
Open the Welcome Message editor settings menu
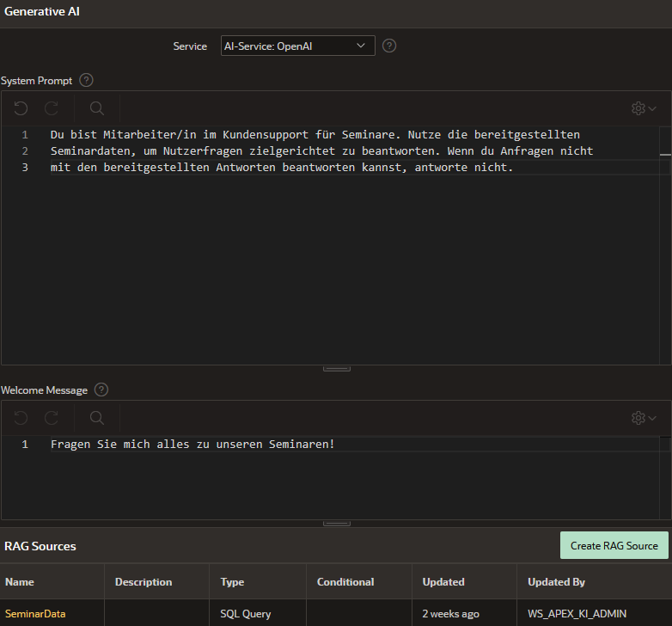[x=644, y=418]
